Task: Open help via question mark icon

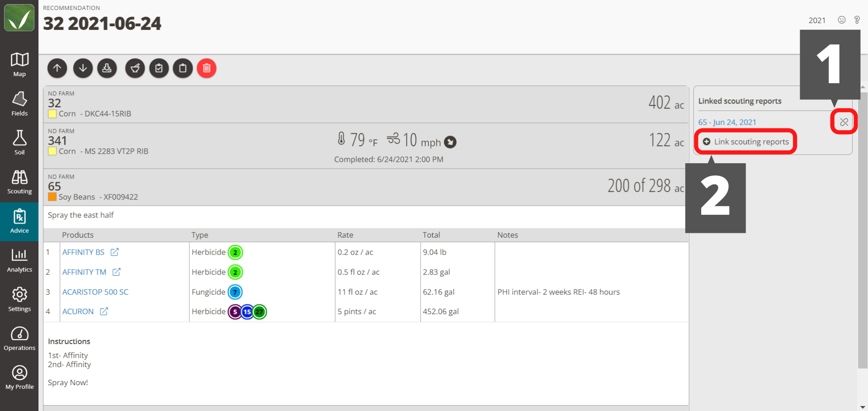Action: point(857,20)
